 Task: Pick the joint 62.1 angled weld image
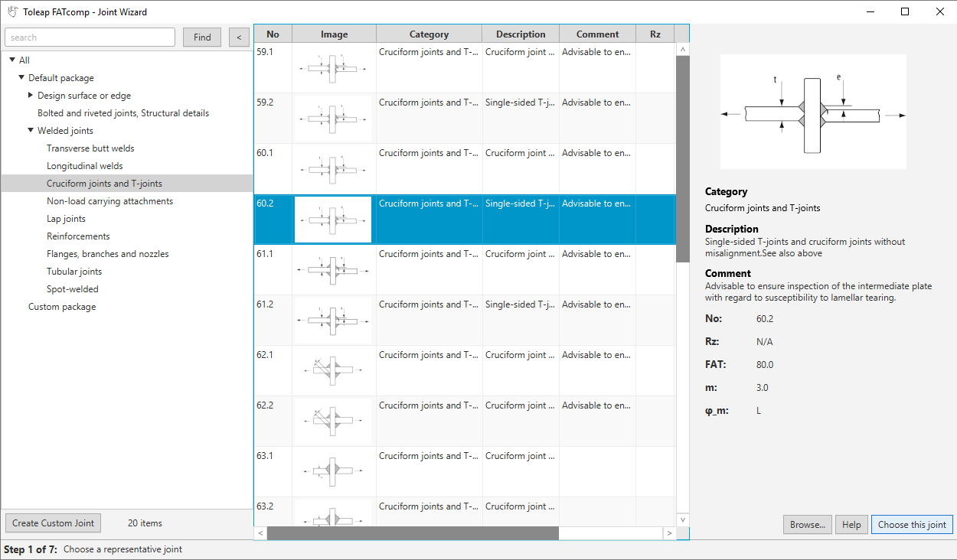pos(333,371)
